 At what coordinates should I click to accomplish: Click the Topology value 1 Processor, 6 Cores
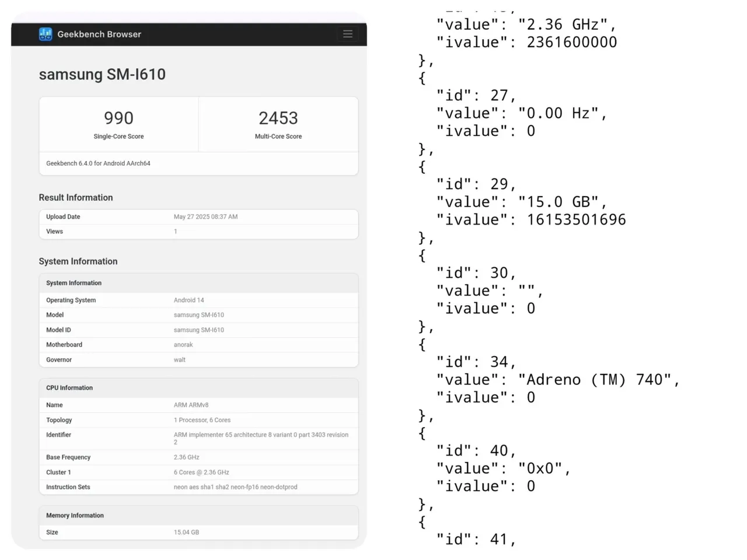coord(202,420)
